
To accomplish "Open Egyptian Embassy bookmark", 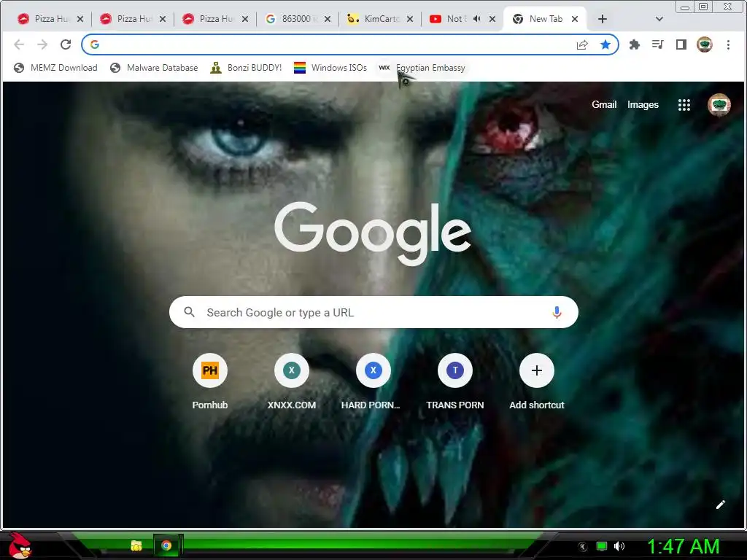I will [x=422, y=68].
